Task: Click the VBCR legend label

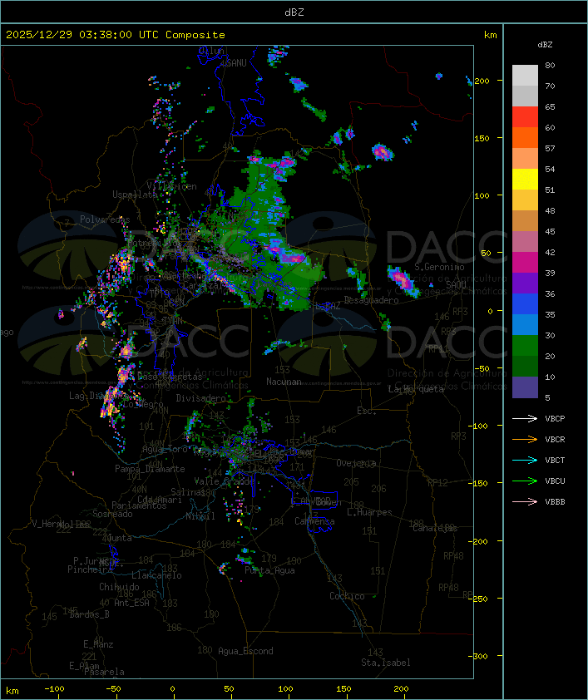Action: click(555, 439)
